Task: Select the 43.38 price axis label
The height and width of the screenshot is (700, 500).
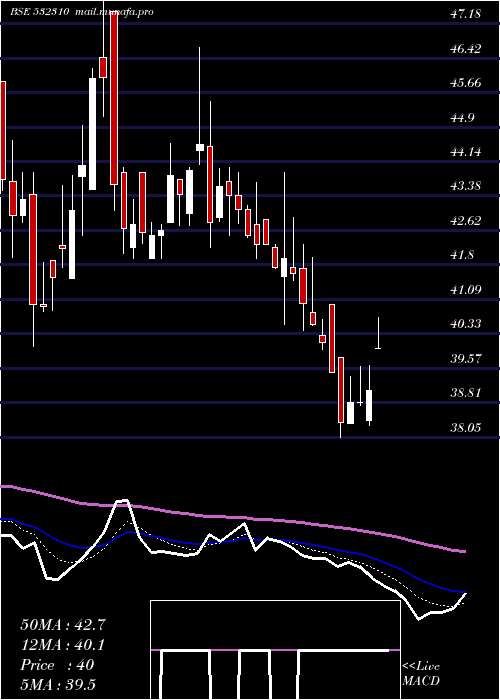Action: click(466, 186)
